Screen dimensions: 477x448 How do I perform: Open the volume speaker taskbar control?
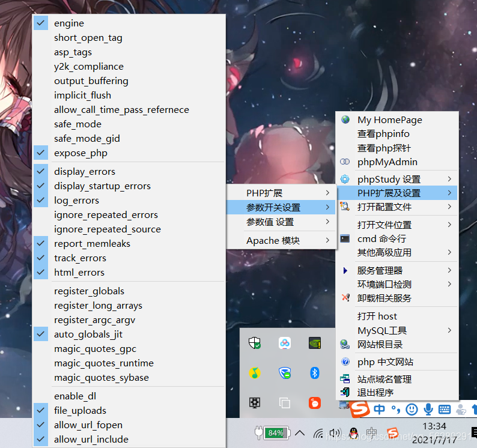coord(335,433)
